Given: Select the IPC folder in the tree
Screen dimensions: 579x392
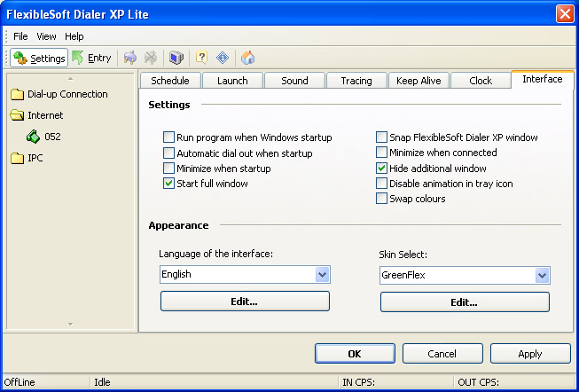Looking at the screenshot, I should (27, 158).
